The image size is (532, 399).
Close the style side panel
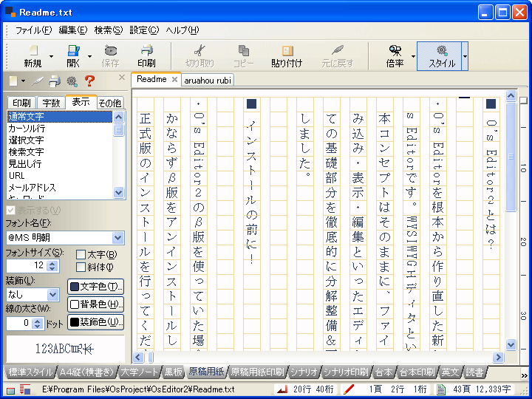(122, 78)
